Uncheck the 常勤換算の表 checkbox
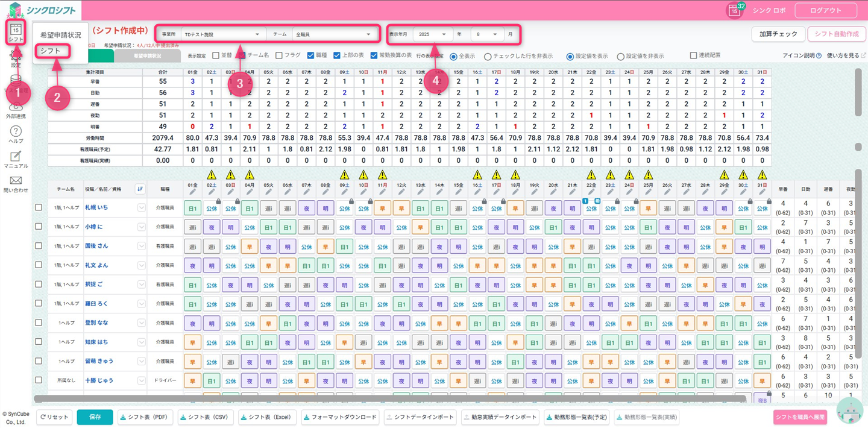 pyautogui.click(x=374, y=55)
